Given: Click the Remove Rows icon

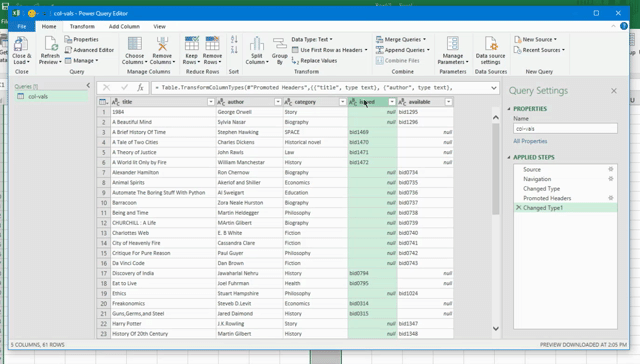Looking at the screenshot, I should click(x=212, y=50).
